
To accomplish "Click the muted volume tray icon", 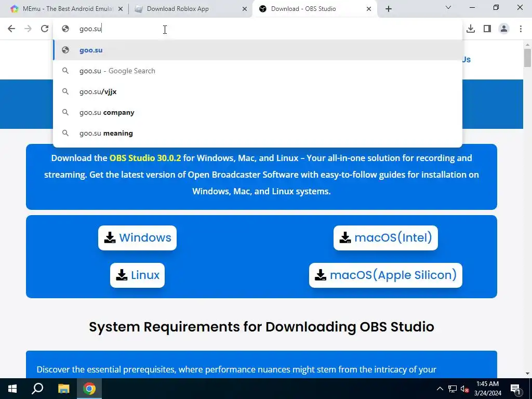I will [x=465, y=389].
